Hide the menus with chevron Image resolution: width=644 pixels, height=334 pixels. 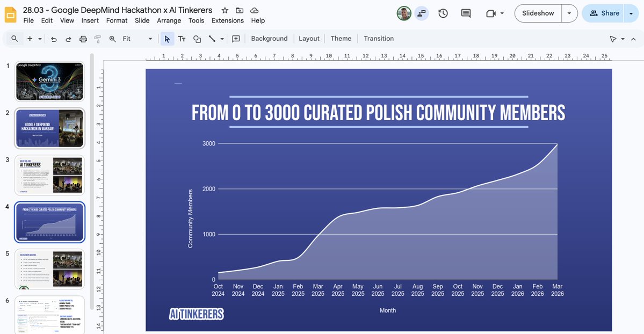[633, 39]
